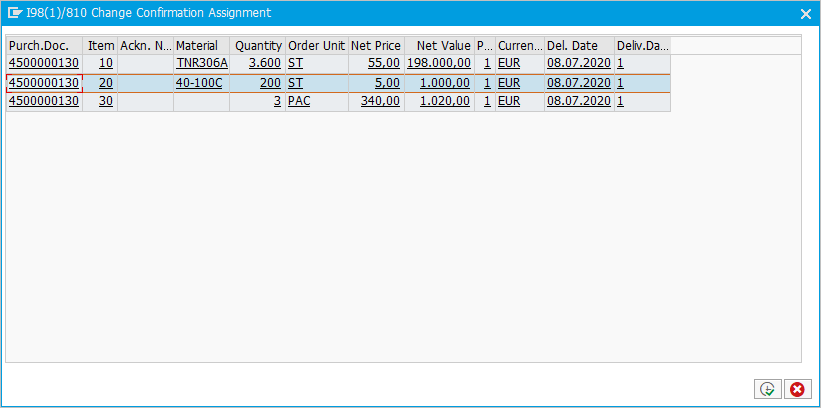The width and height of the screenshot is (821, 408).
Task: Click net price 340,00
Action: (380, 101)
